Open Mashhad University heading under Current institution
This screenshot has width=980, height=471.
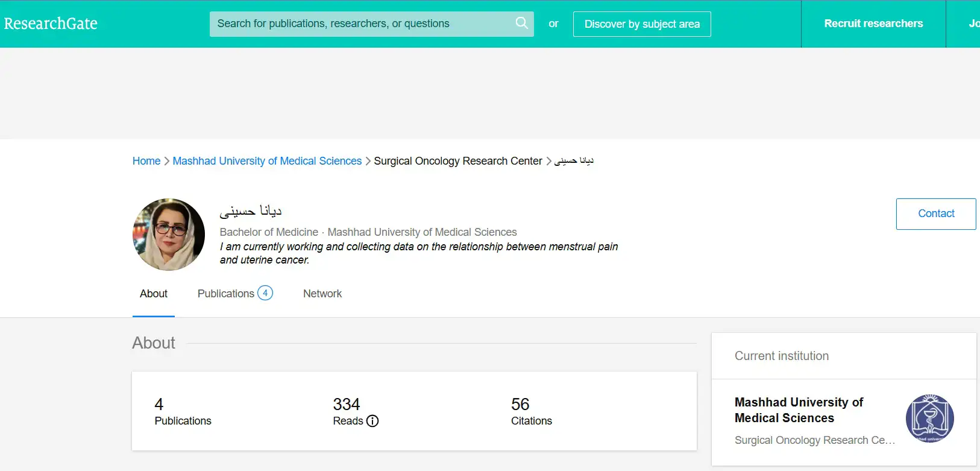click(799, 410)
